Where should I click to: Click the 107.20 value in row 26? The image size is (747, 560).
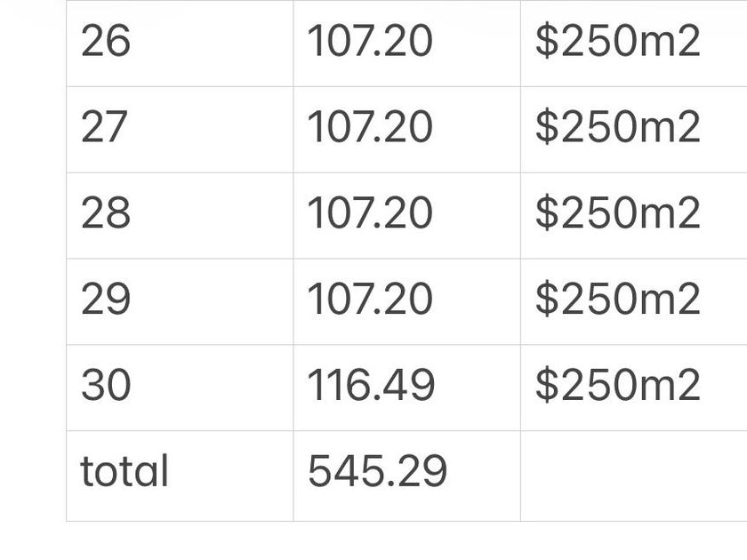[x=370, y=42]
